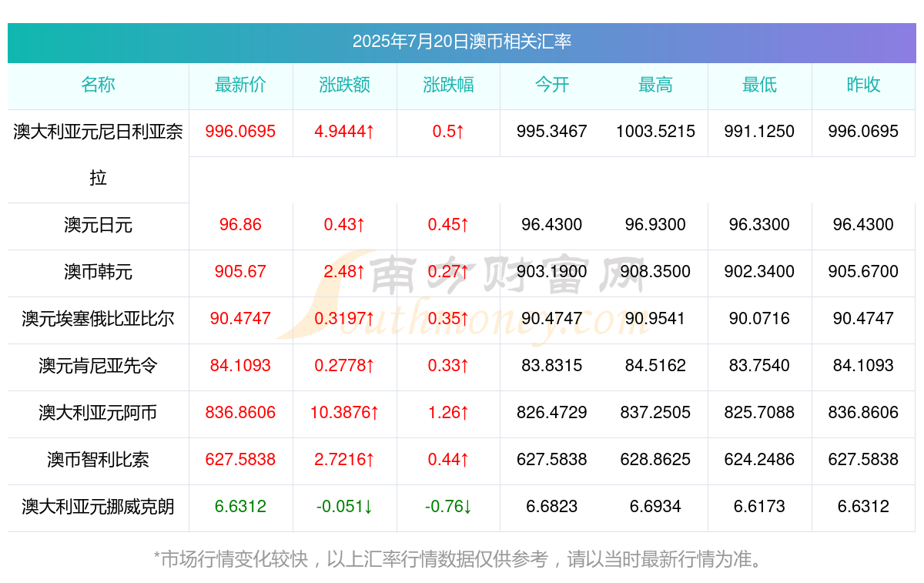Click the 涨跌幅 column header
Screen dimensions: 924x583
[449, 85]
